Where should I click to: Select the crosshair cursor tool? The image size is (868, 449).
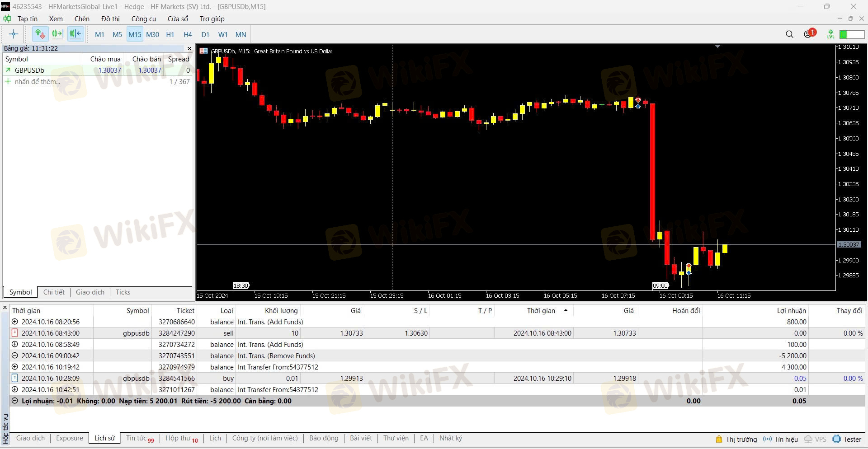14,34
